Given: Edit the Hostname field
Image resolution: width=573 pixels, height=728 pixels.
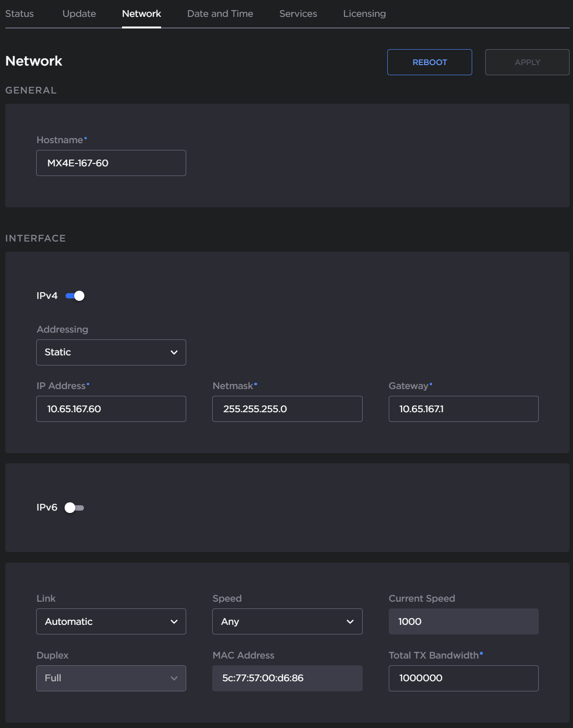Looking at the screenshot, I should click(110, 163).
